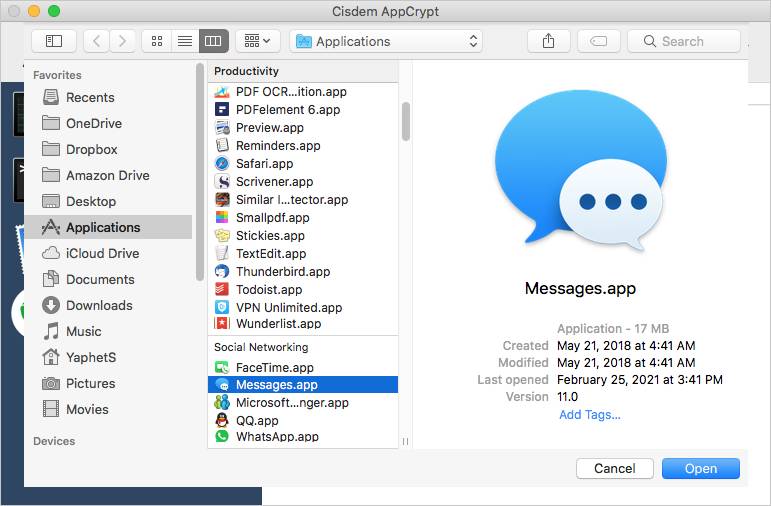Click the app list scrollbar thumb
Viewport: 771px width, 506px height.
(x=406, y=121)
